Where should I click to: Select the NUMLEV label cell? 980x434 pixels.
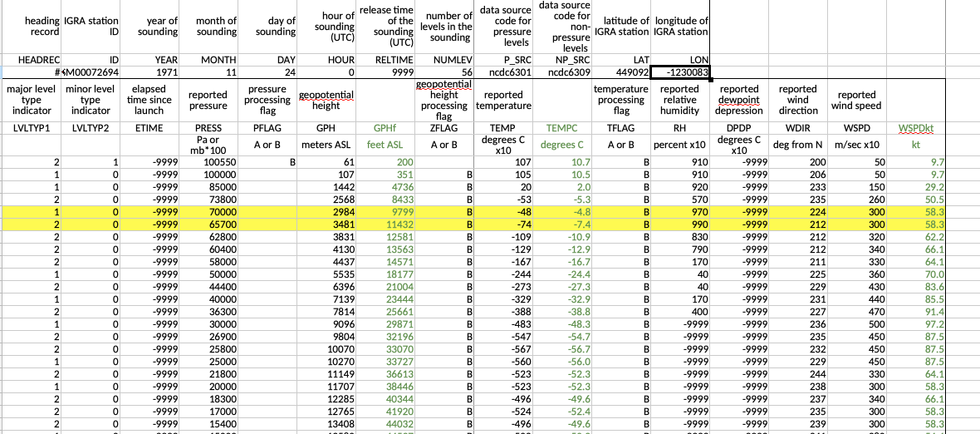coord(445,60)
